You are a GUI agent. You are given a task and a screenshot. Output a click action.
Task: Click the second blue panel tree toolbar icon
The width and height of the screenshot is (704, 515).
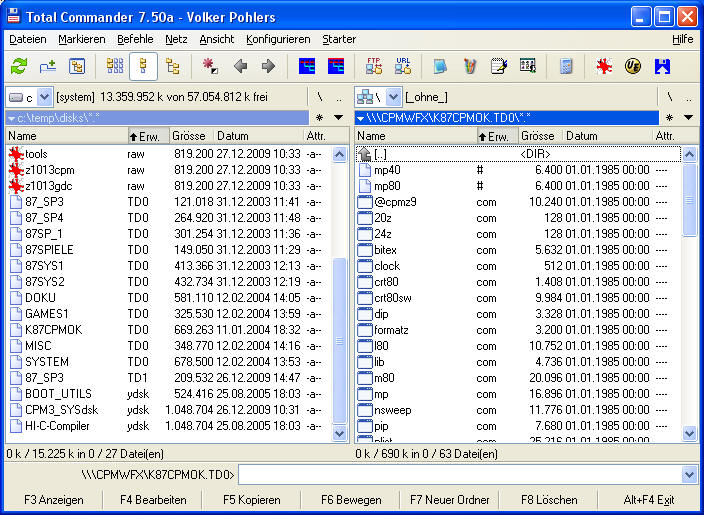click(x=336, y=66)
